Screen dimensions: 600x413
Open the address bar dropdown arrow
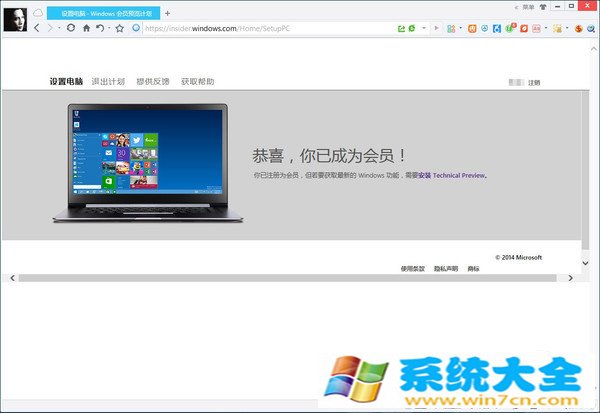pos(424,28)
